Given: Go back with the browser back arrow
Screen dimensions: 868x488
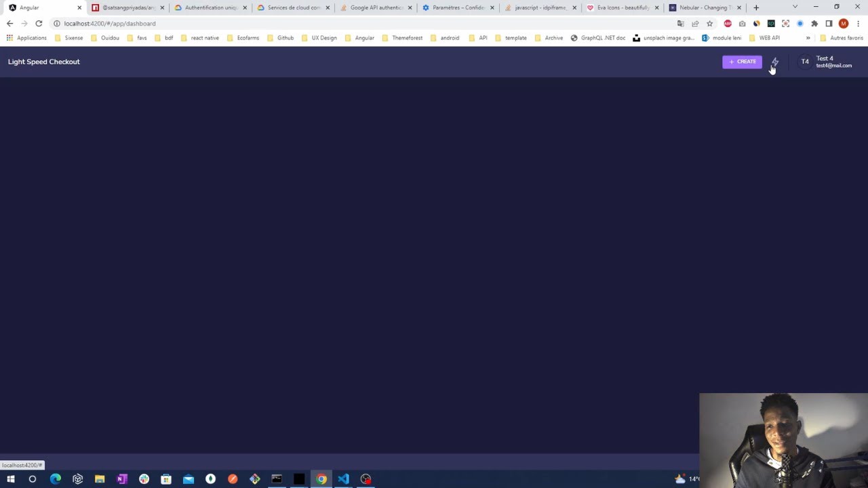Looking at the screenshot, I should point(9,24).
